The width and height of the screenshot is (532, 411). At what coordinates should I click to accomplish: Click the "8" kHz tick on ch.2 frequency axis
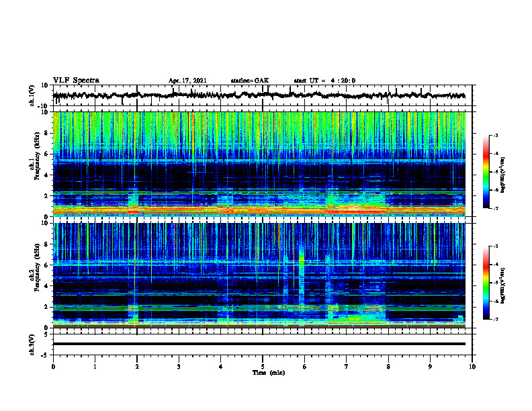pos(46,244)
